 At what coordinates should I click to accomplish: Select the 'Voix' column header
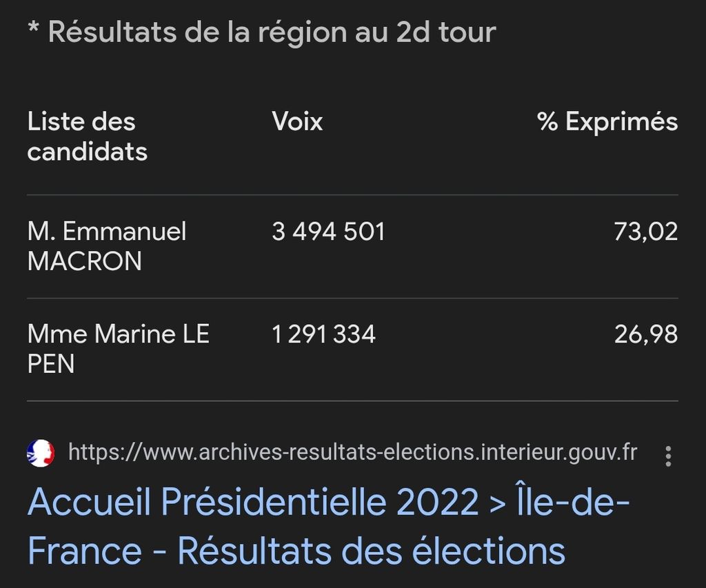click(297, 121)
